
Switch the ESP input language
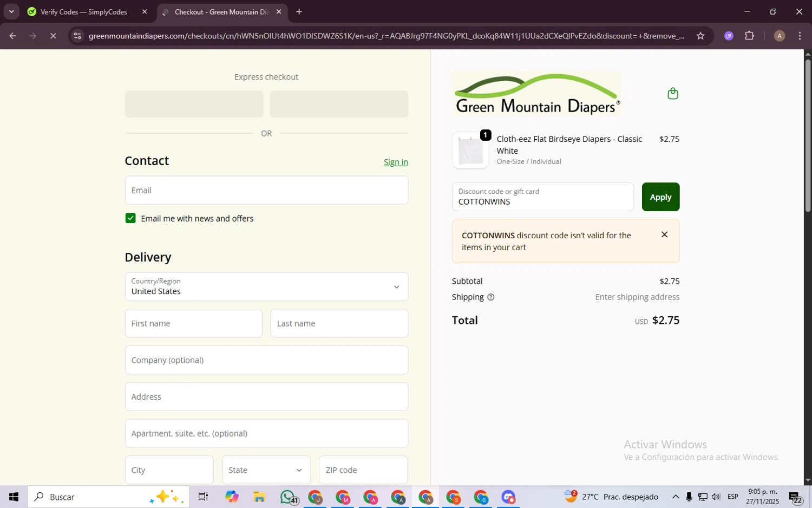coord(733,497)
